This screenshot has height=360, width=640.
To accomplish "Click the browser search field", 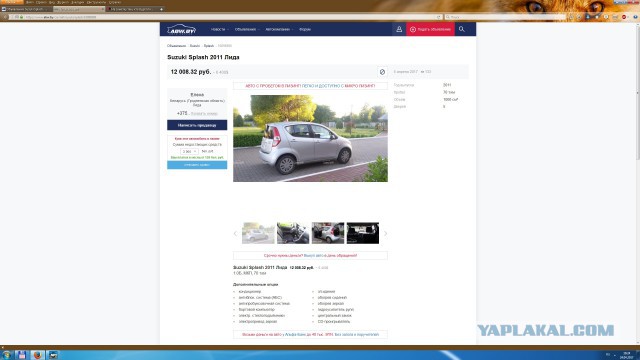I will tap(505, 17).
